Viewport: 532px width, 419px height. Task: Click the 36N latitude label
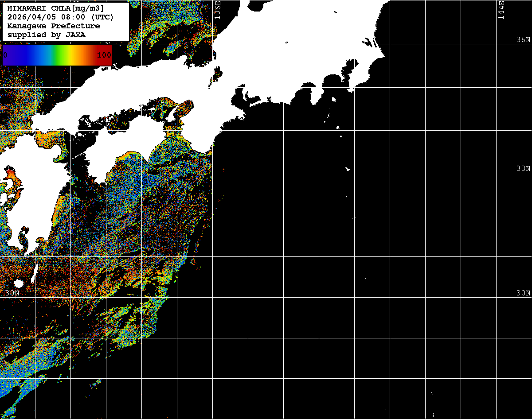tap(523, 40)
